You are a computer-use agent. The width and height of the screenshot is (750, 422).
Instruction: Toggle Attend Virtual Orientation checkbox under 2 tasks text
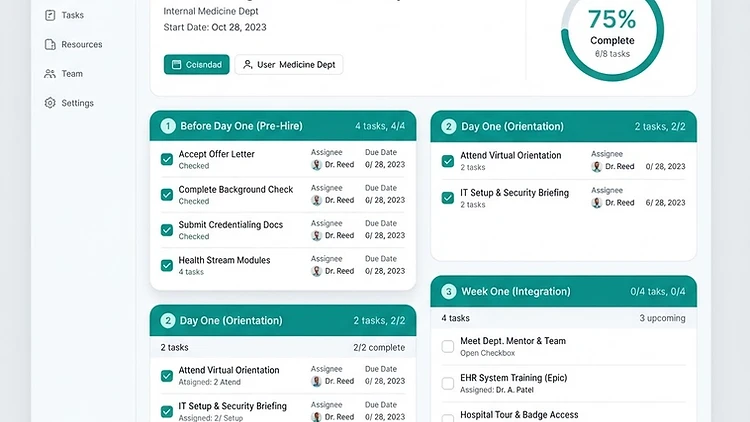(x=448, y=161)
